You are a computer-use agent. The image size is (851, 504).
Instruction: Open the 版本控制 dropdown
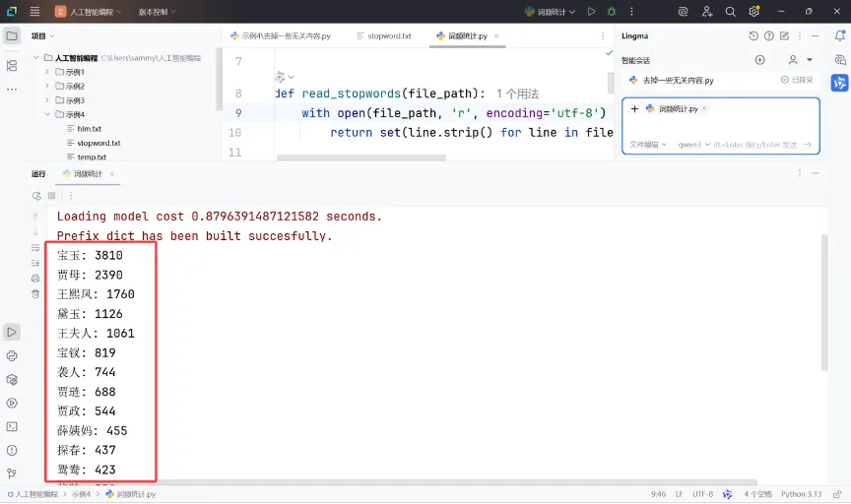tap(157, 12)
